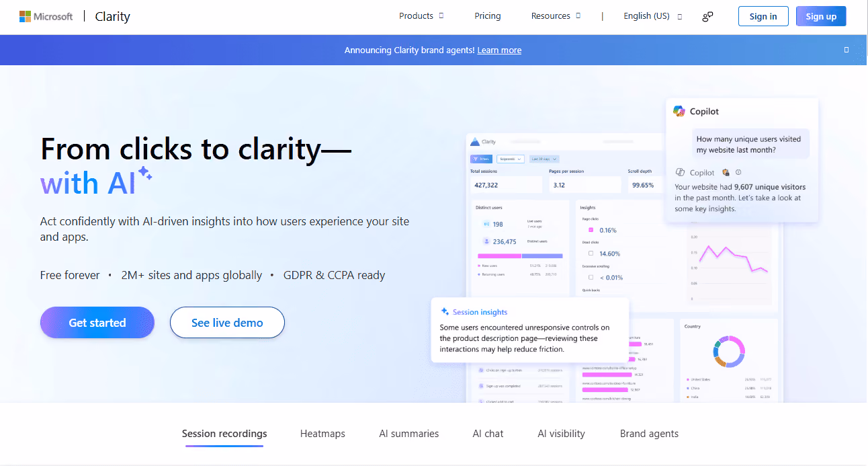The height and width of the screenshot is (466, 868).
Task: Click the Microsoft logo in the header
Action: [x=46, y=16]
